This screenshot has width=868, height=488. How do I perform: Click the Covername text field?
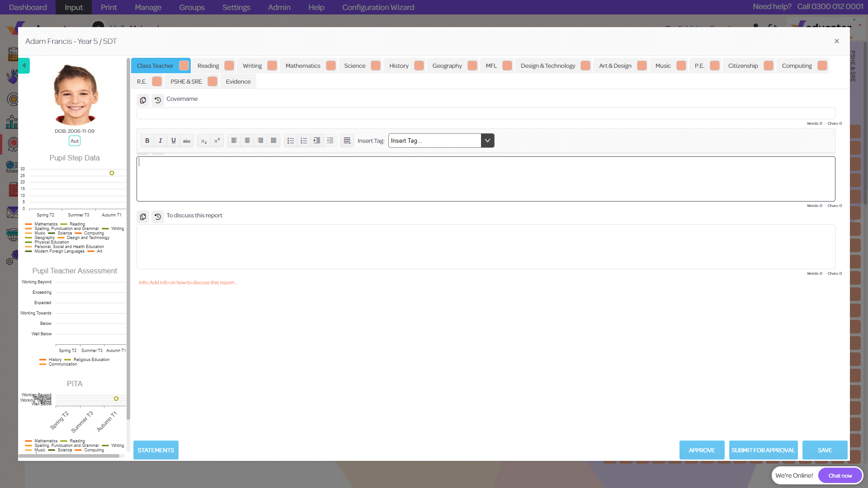pos(486,113)
